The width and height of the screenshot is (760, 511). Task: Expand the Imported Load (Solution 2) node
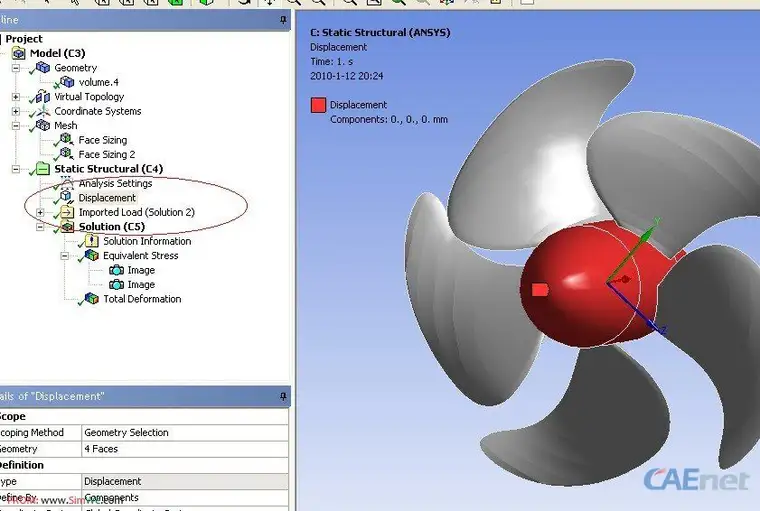point(40,212)
